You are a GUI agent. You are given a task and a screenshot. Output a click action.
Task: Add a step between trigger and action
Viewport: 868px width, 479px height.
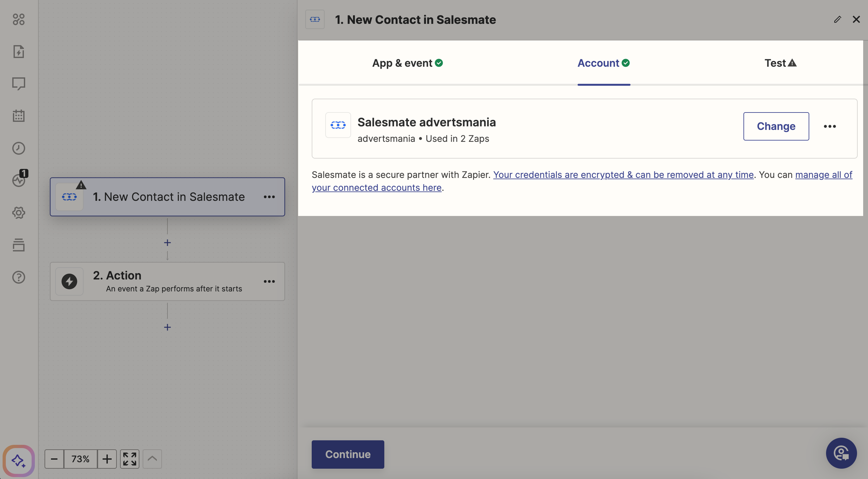tap(167, 243)
